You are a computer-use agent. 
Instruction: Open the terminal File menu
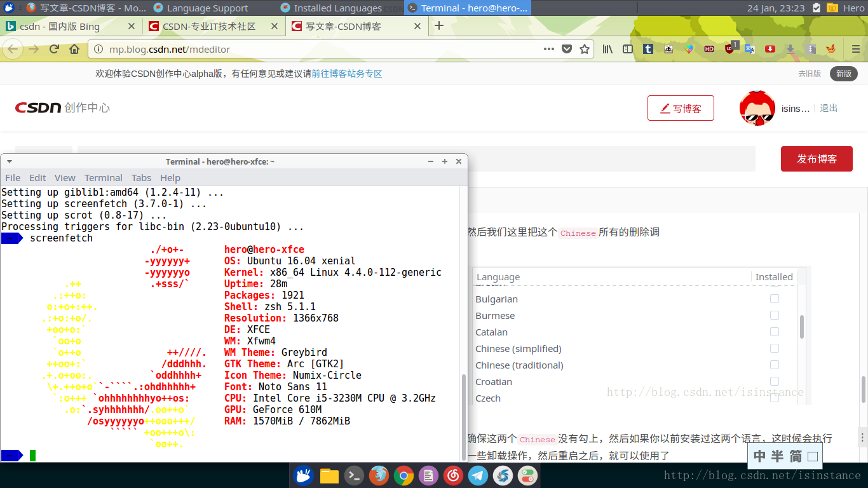point(13,178)
